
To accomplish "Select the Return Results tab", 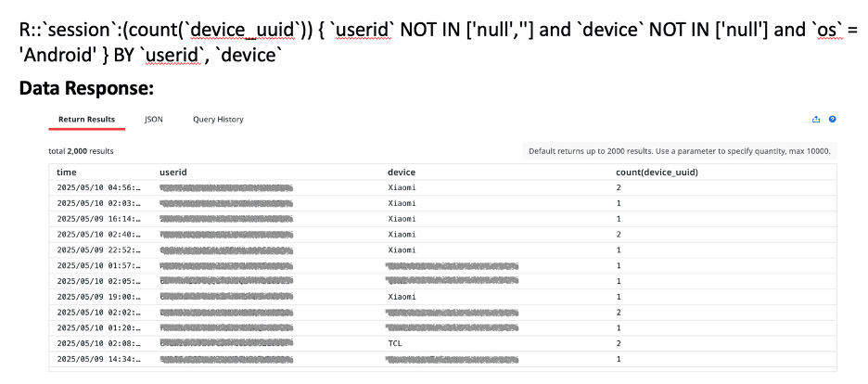I will 86,119.
